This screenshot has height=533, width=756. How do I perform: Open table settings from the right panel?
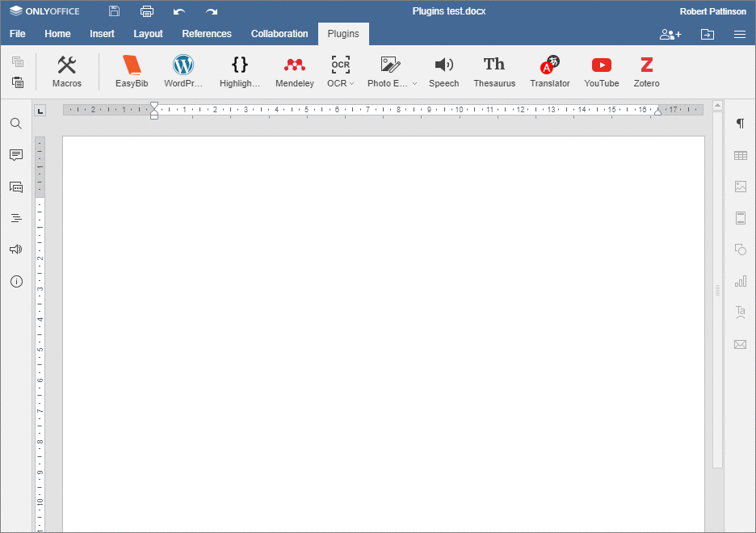coord(741,155)
